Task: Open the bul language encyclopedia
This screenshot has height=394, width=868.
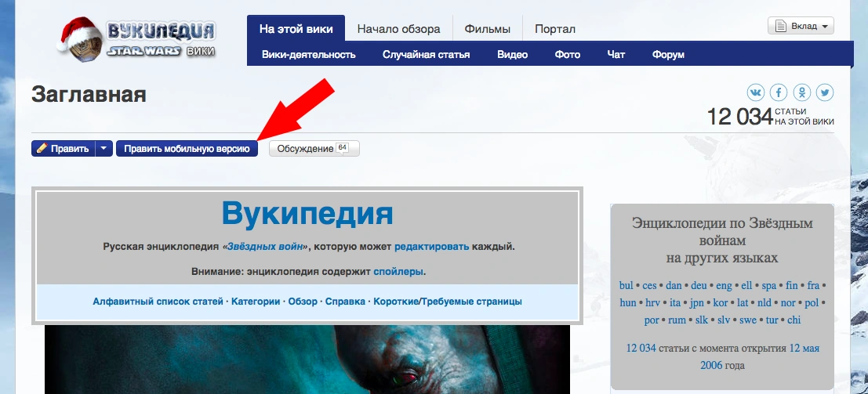Action: click(x=626, y=286)
